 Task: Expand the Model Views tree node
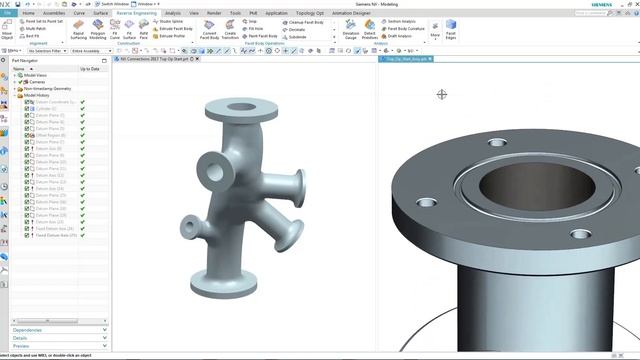[x=15, y=76]
